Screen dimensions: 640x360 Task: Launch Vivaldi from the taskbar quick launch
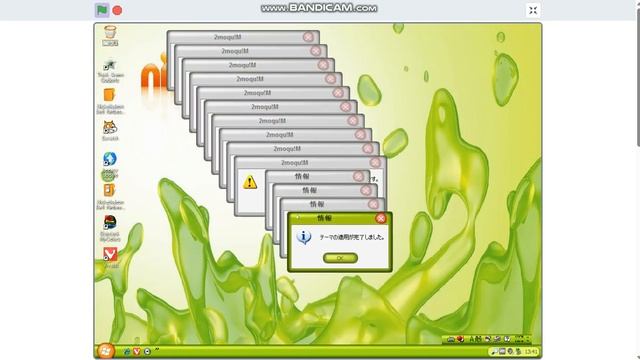click(x=137, y=351)
